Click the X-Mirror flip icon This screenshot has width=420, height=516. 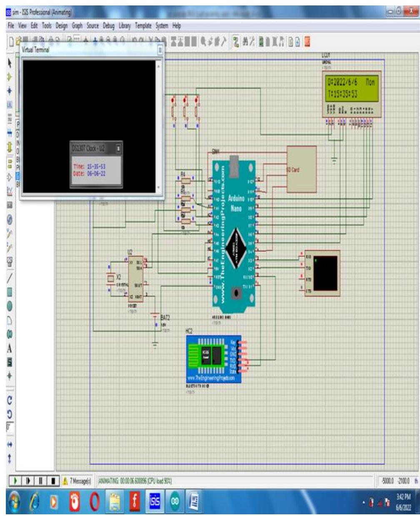(x=9, y=445)
